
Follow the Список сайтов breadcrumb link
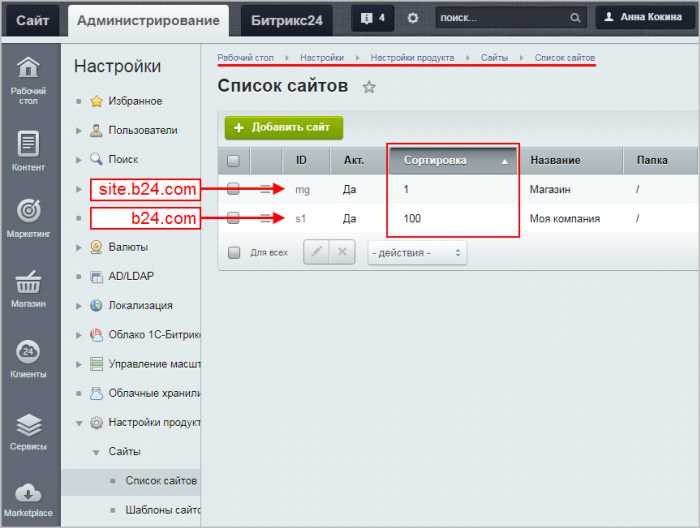click(x=565, y=58)
